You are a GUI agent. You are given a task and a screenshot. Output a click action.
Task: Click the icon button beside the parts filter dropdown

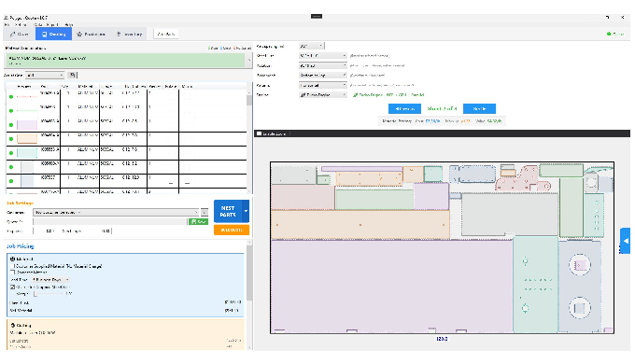click(x=72, y=75)
